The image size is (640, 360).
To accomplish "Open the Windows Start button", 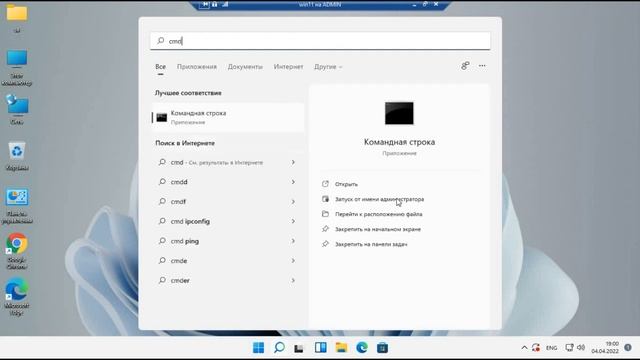I will pyautogui.click(x=258, y=348).
